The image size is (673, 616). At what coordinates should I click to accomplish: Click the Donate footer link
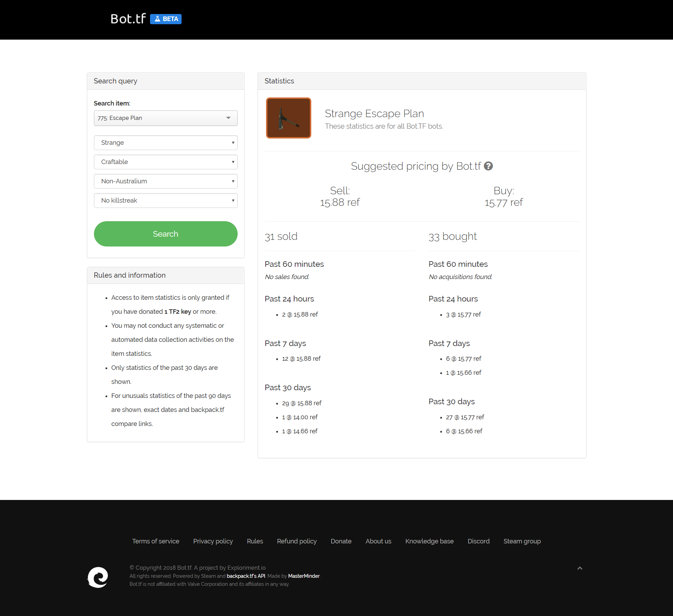tap(341, 541)
